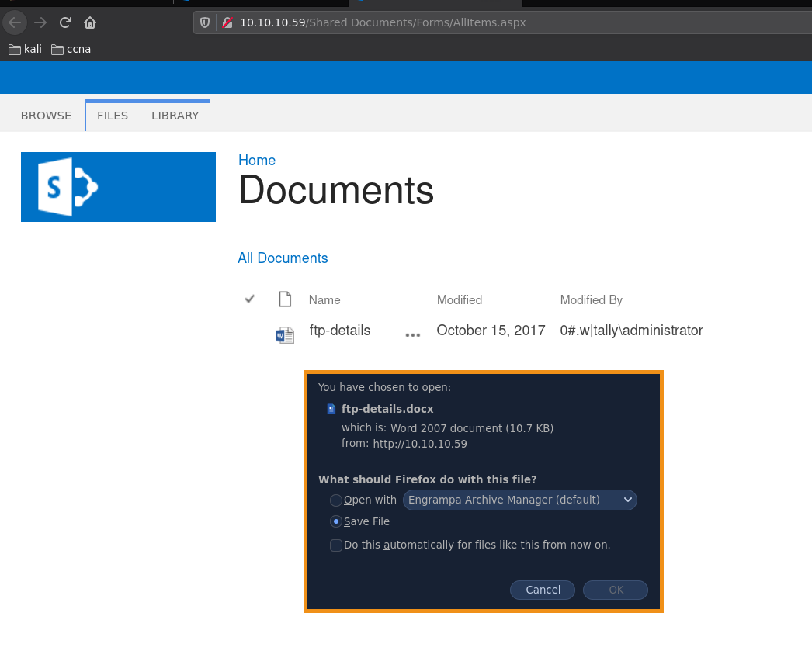
Task: Click the tracking protection shield icon
Action: (x=206, y=22)
